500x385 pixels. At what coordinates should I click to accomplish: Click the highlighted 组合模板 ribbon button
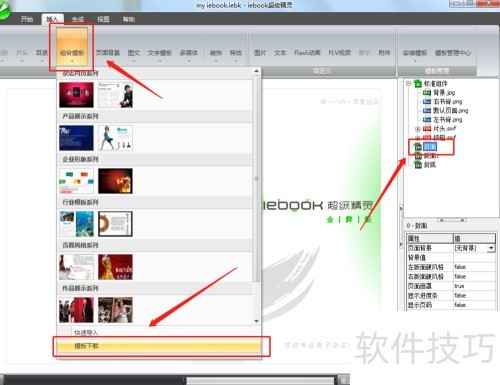(x=72, y=47)
